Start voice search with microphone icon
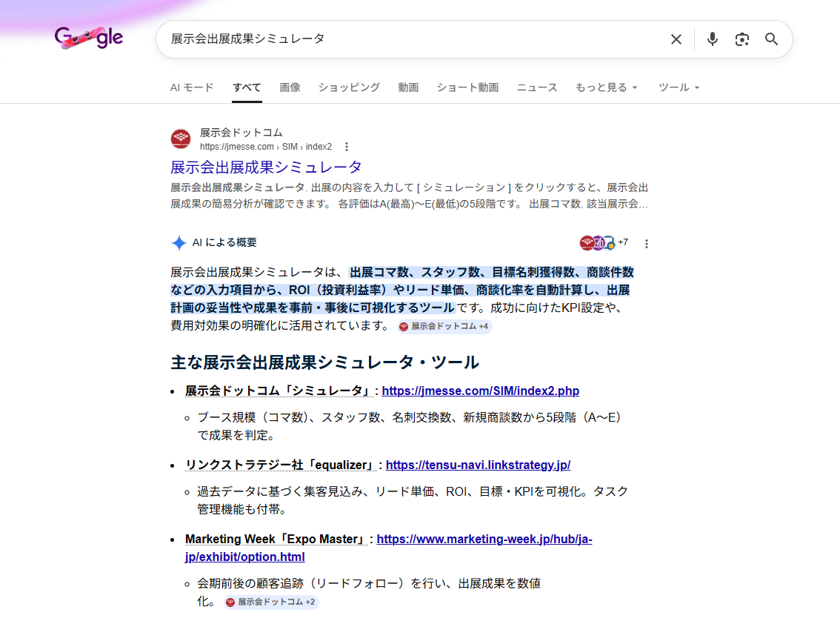 712,39
